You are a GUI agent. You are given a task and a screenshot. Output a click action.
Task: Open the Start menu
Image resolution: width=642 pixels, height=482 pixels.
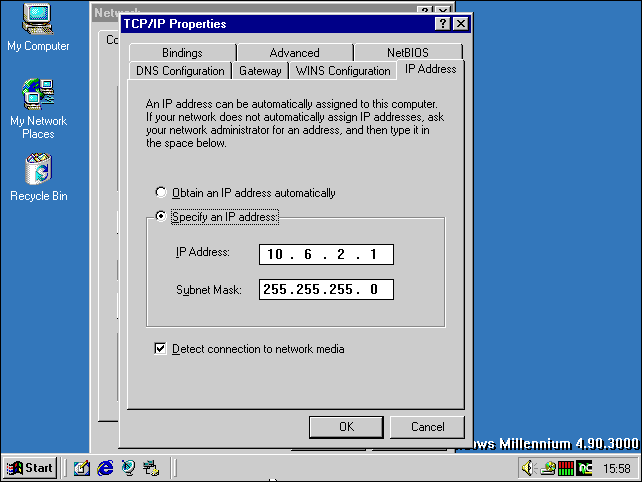click(x=29, y=468)
